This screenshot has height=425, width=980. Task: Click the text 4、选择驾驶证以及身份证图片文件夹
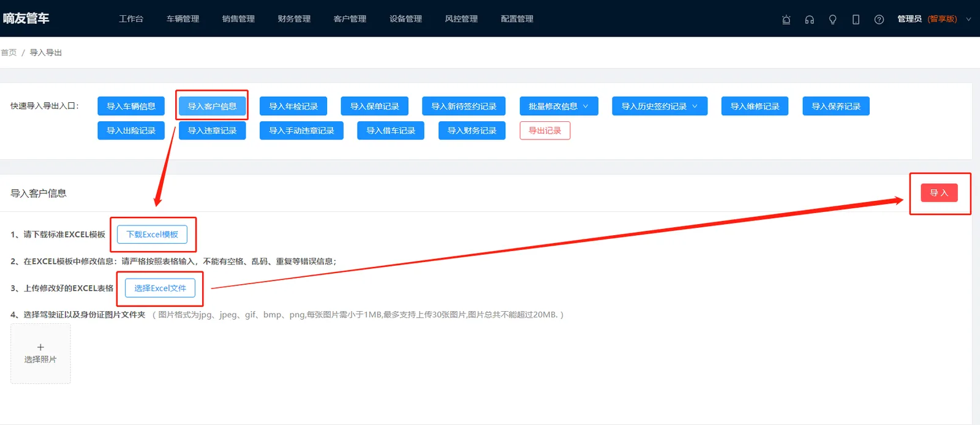(78, 315)
